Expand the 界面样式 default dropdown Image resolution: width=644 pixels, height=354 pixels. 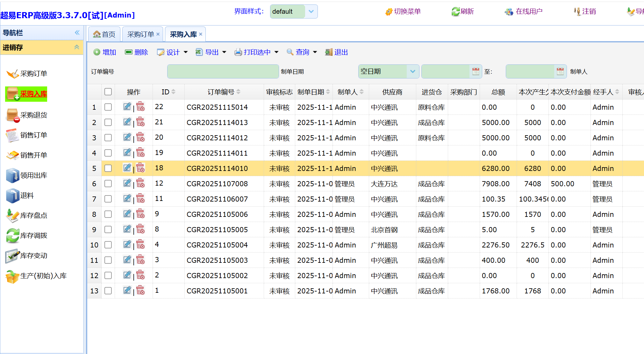coord(311,11)
